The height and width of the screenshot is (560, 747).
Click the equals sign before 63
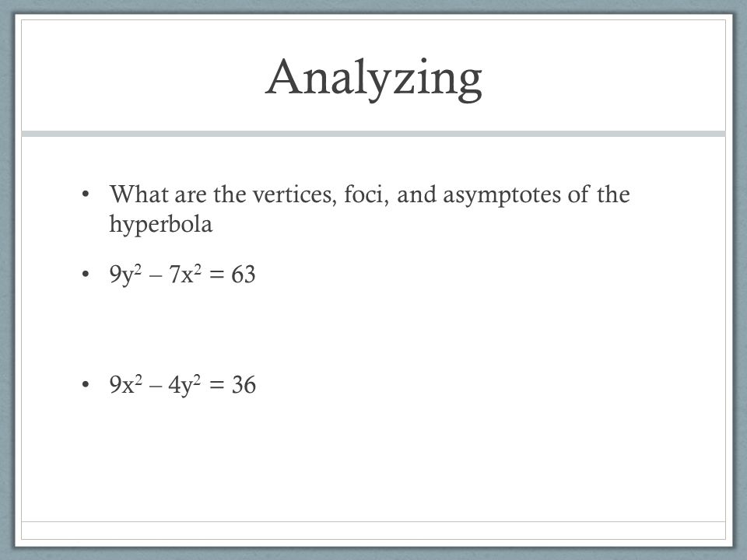click(x=216, y=275)
